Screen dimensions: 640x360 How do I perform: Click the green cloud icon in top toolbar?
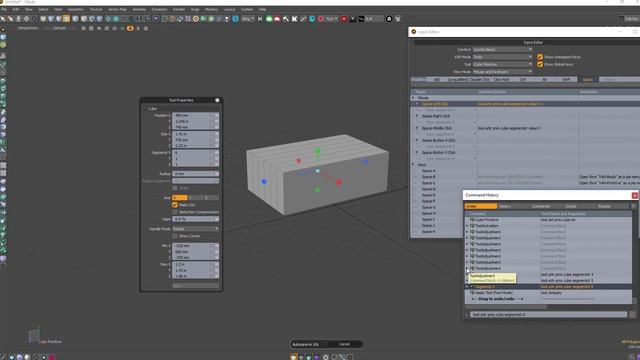[x=269, y=19]
